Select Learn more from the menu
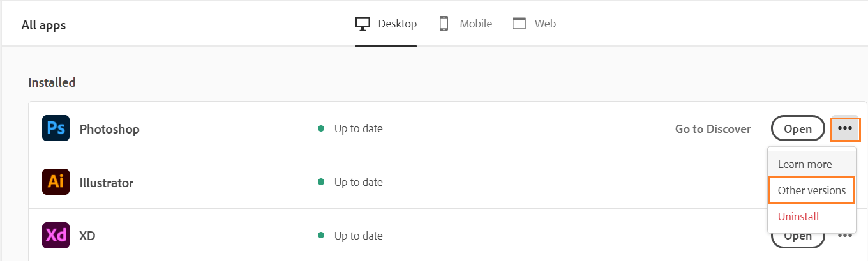Image resolution: width=868 pixels, height=267 pixels. (805, 164)
